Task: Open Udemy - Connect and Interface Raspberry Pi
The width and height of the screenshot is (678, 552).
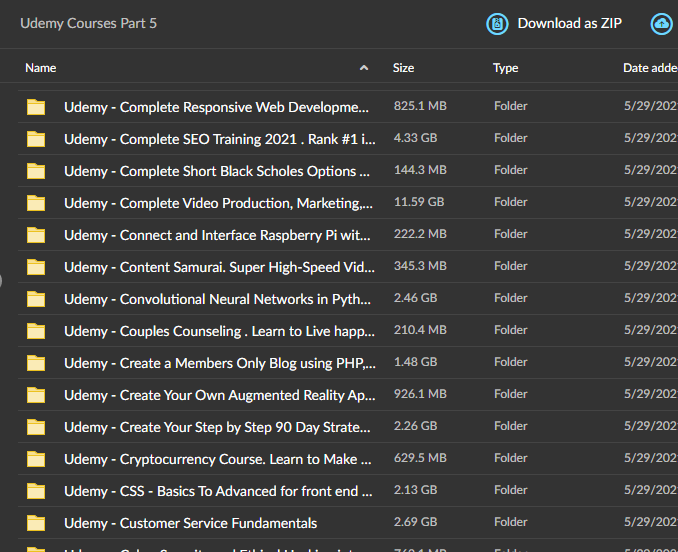Action: 217,235
